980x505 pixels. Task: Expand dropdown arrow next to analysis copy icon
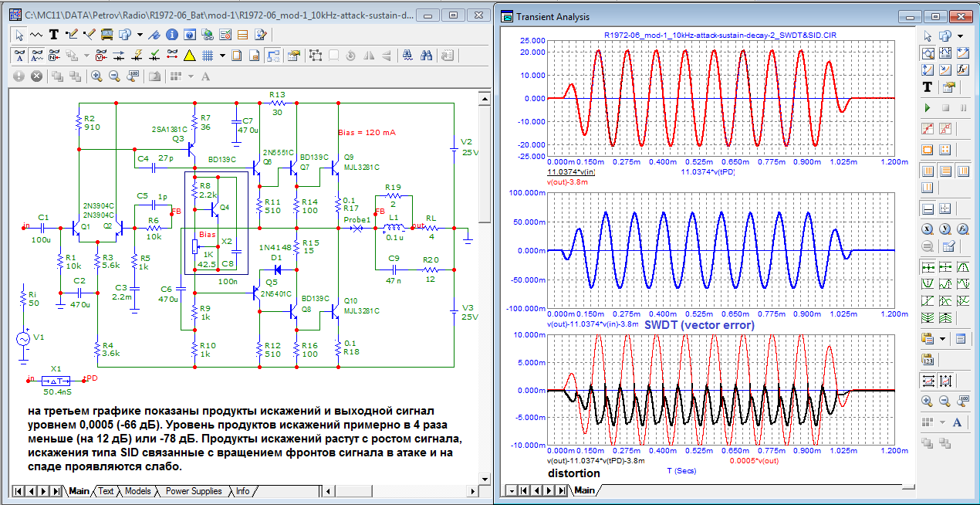[x=960, y=36]
